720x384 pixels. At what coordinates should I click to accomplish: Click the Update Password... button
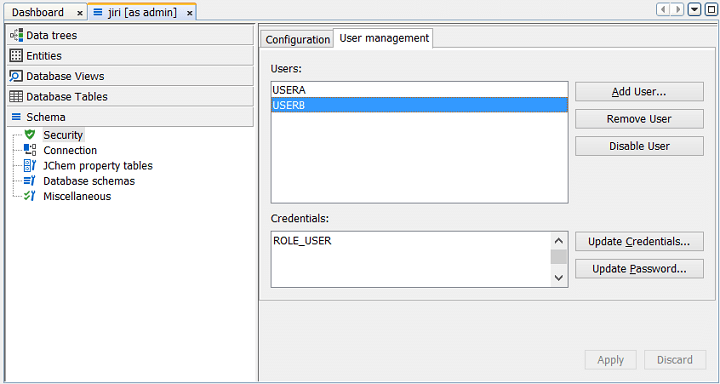click(639, 269)
